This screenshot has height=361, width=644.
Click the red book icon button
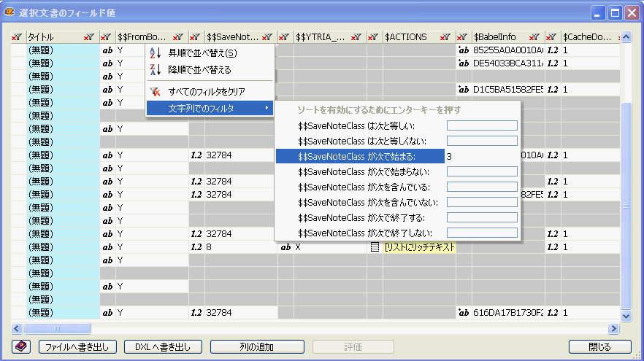[20, 346]
